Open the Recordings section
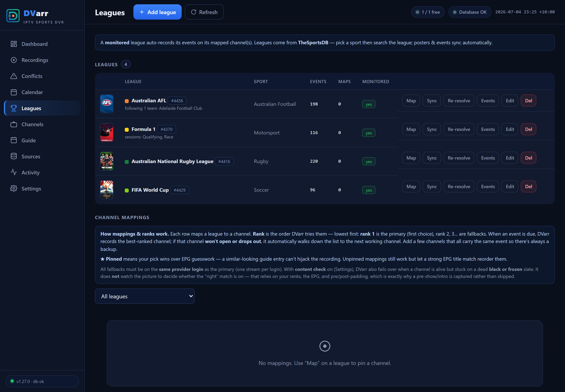565x392 pixels. 42,60
